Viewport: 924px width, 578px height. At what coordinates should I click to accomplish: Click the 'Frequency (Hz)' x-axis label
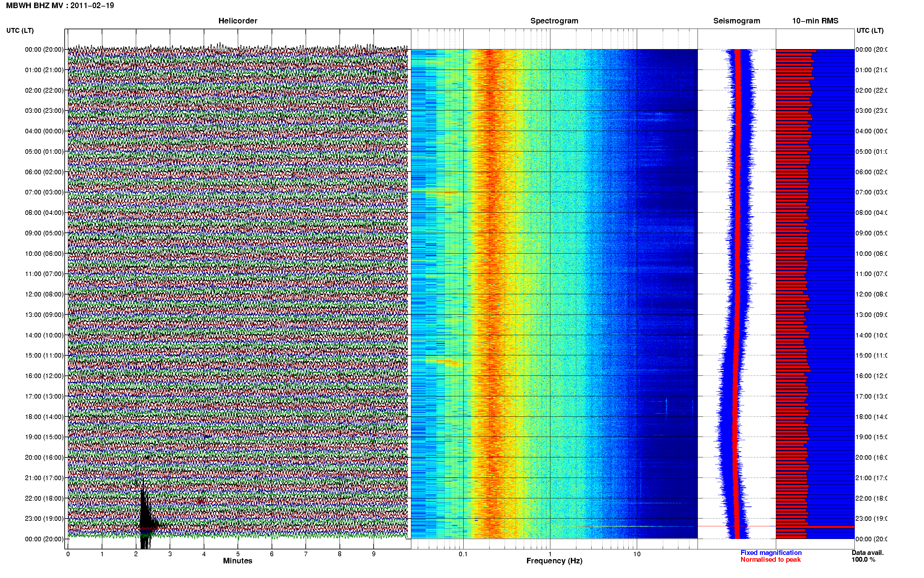(554, 561)
